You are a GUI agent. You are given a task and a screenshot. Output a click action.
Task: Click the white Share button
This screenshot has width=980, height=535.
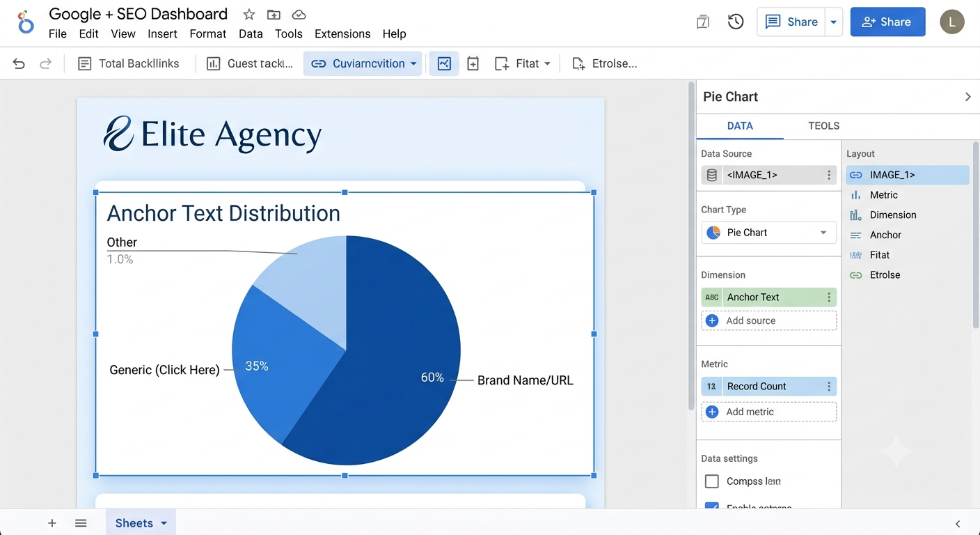pyautogui.click(x=791, y=22)
